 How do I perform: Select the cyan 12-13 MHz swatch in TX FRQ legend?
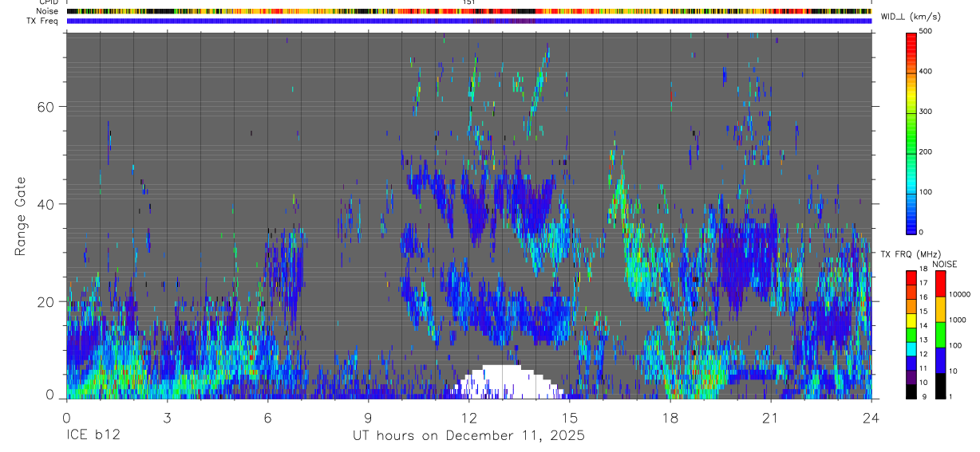(911, 348)
